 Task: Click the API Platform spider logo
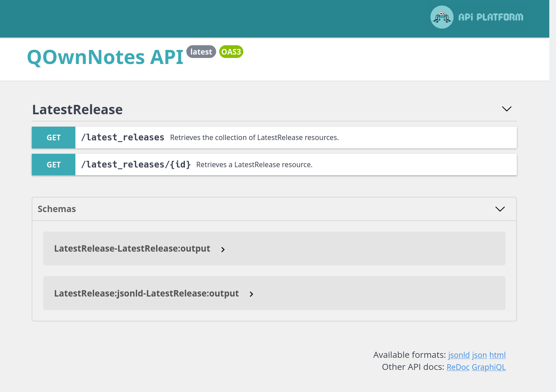(x=442, y=17)
